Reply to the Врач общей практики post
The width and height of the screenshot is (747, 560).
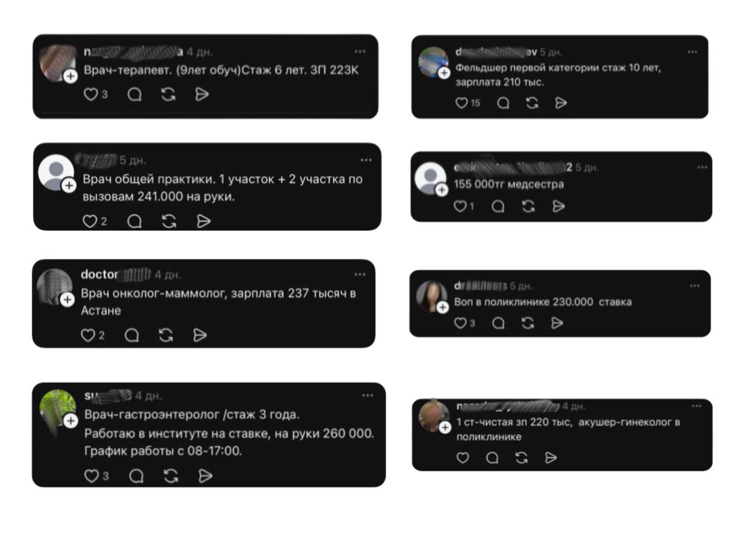pos(134,221)
